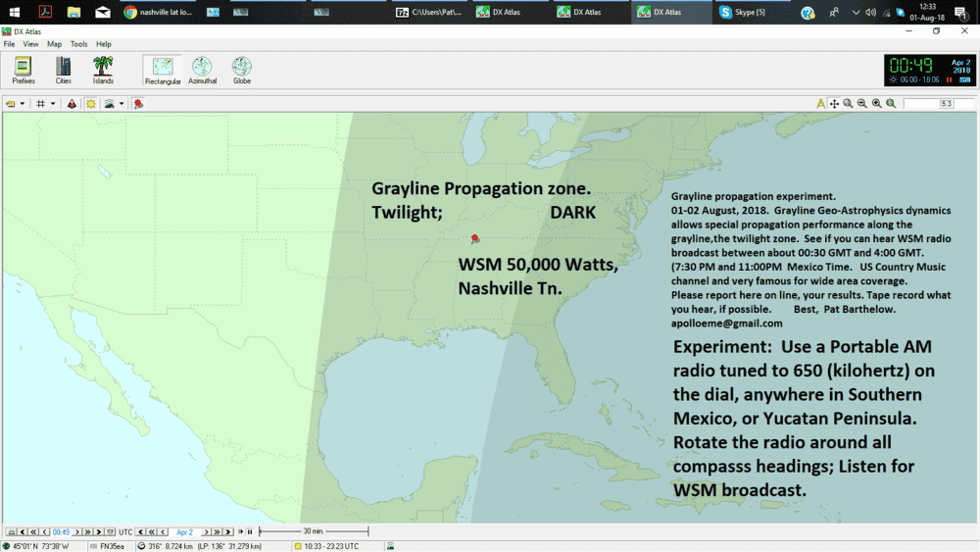Pause the time animation
The image size is (980, 552).
[x=250, y=531]
